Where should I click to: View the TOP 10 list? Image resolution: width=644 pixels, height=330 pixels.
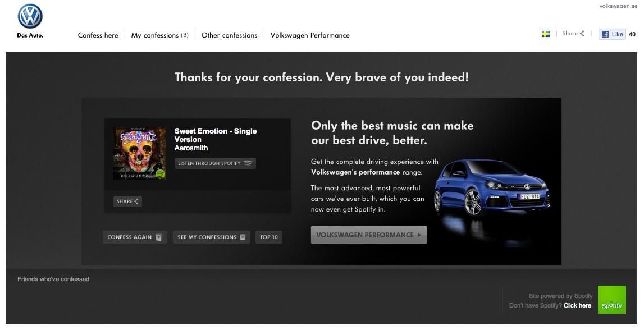[269, 237]
